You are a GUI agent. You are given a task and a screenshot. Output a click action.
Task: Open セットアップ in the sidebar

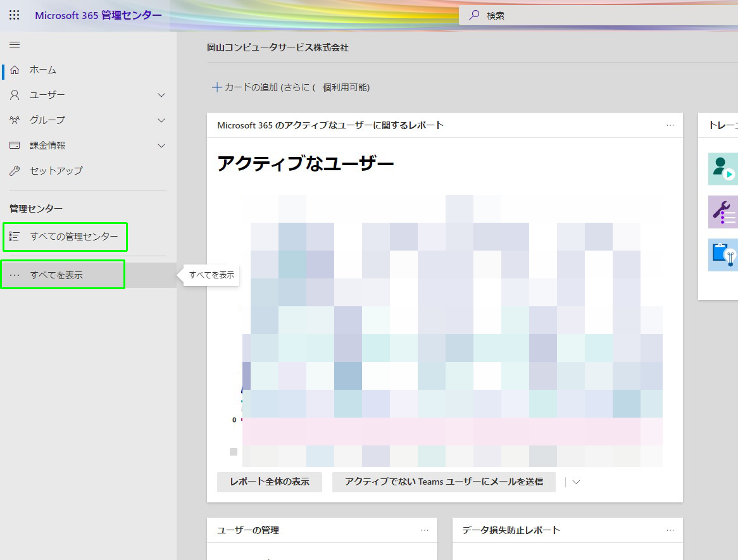(56, 170)
